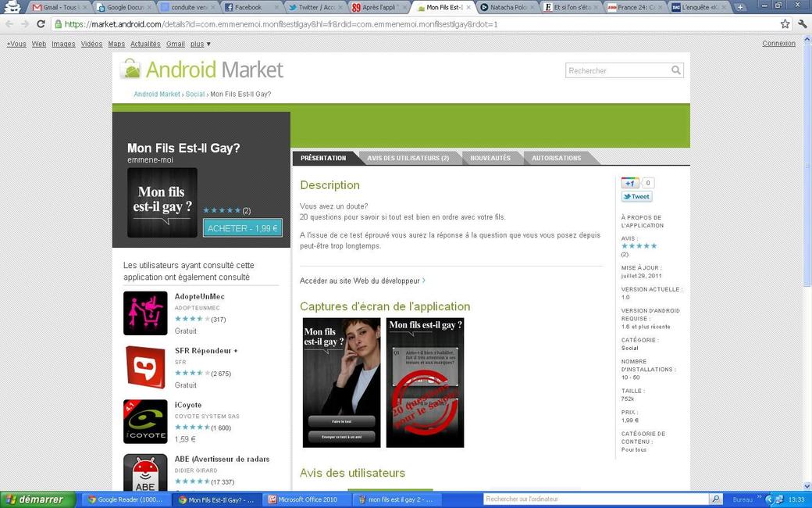The image size is (812, 508).
Task: Open the Nouveautés tab
Action: pos(490,158)
